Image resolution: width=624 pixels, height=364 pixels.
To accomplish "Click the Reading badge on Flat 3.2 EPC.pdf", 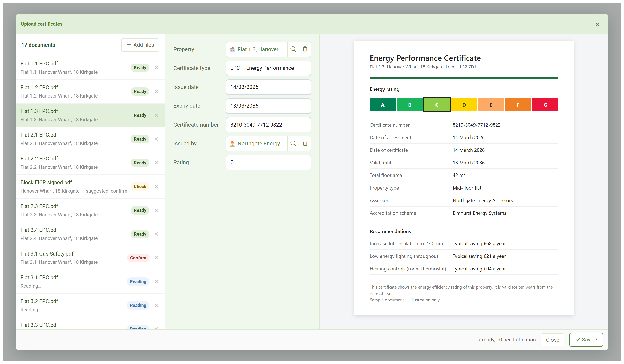I will [x=138, y=305].
